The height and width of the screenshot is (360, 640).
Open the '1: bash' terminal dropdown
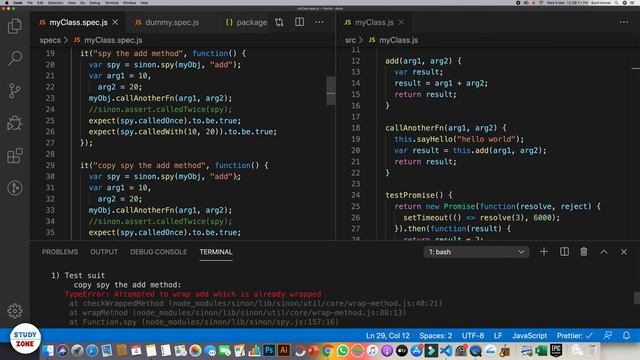pyautogui.click(x=476, y=252)
